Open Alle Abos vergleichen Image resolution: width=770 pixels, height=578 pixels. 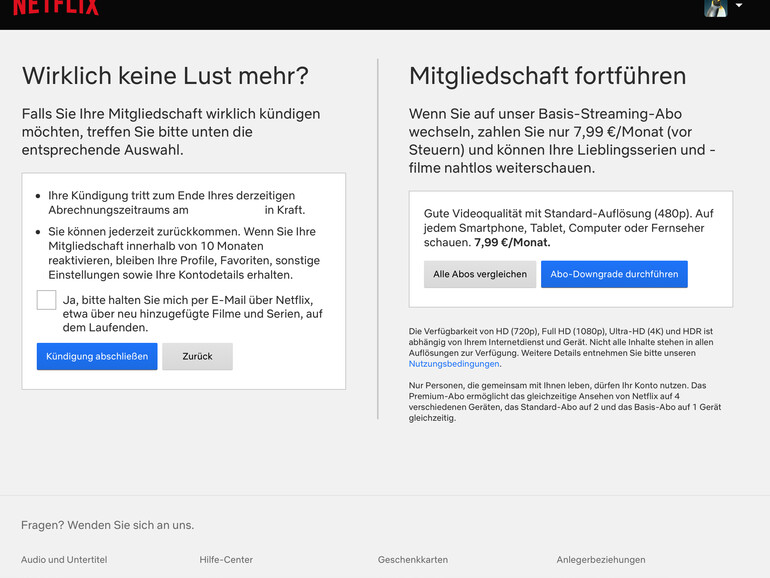(480, 274)
